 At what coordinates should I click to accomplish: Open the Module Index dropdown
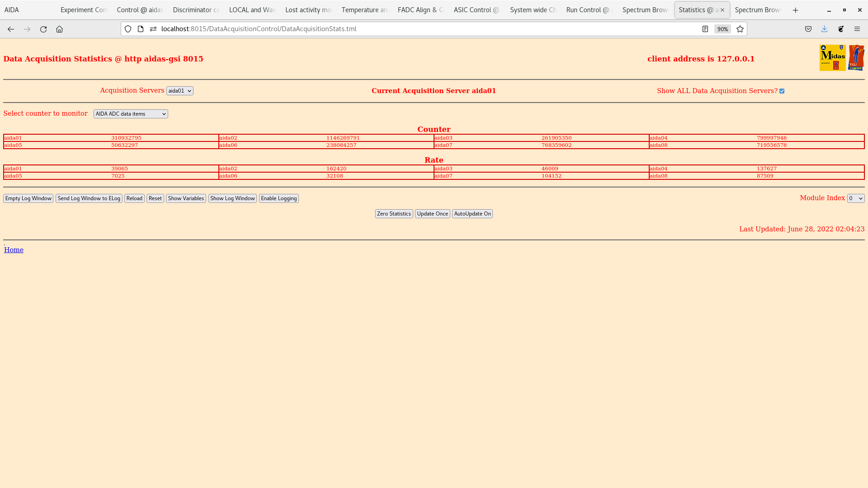855,198
